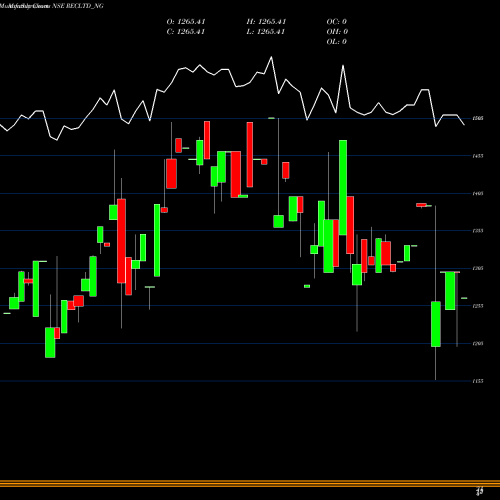Click the last small green candle at chart's end

464,298
